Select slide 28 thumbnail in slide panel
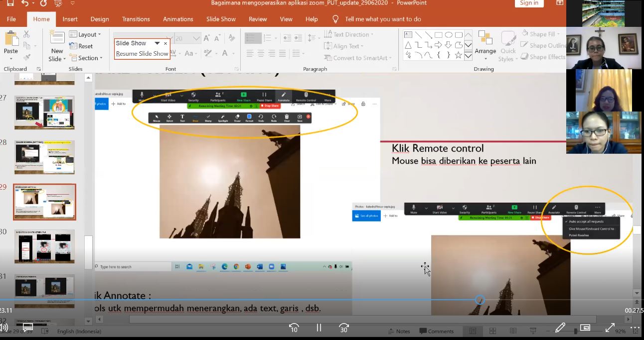644x340 pixels. click(x=44, y=157)
